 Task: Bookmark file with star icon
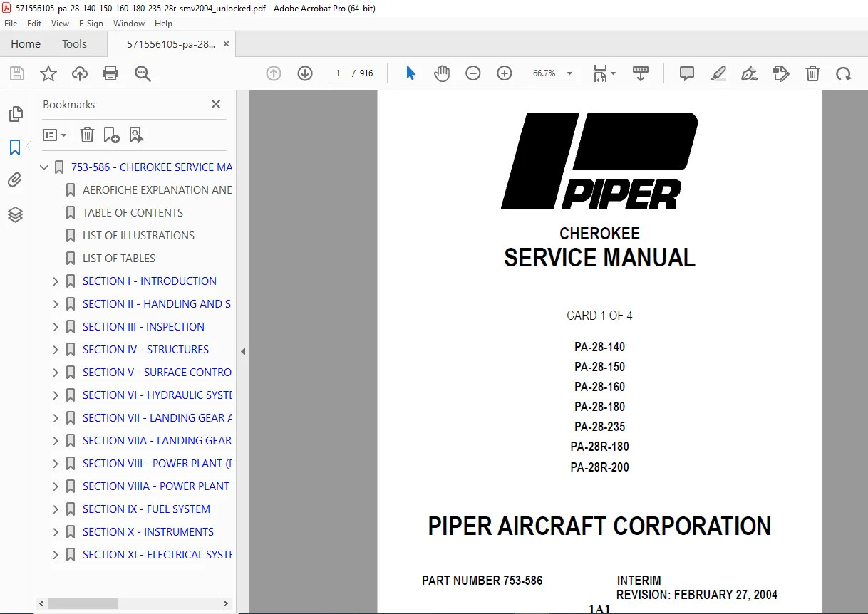tap(48, 73)
